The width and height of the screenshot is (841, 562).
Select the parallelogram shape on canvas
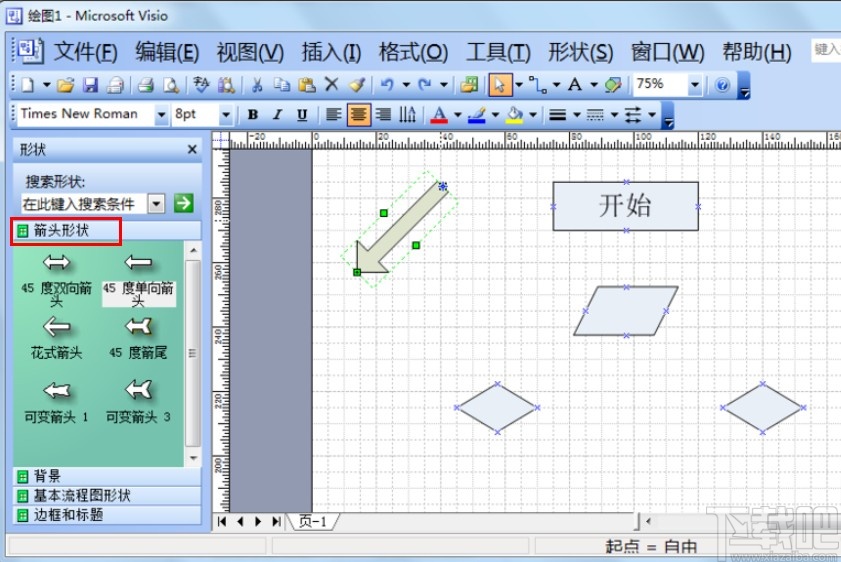(x=625, y=311)
